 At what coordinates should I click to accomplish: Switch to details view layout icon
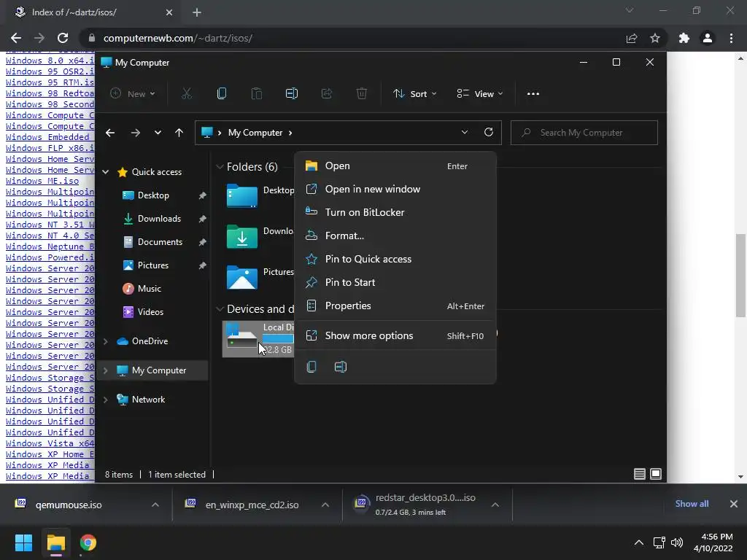(639, 474)
